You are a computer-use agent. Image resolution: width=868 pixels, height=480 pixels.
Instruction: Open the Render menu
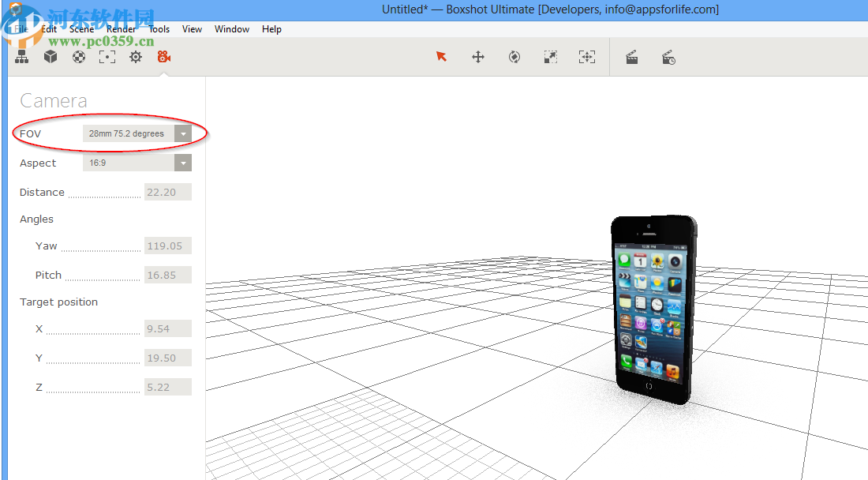click(121, 29)
